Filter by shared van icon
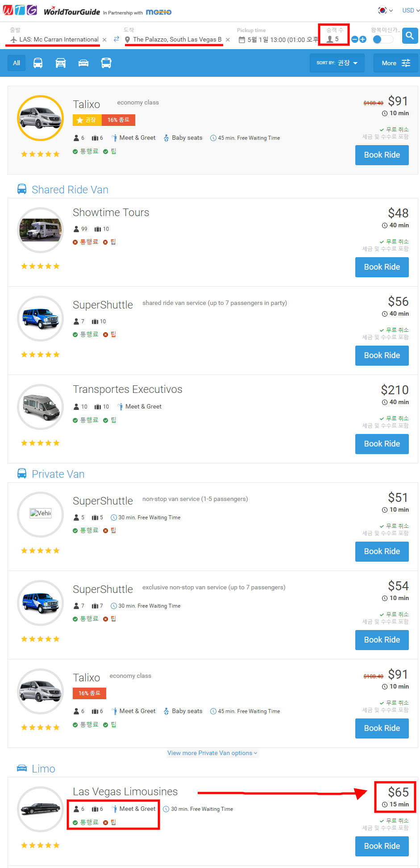Image resolution: width=420 pixels, height=868 pixels. [x=38, y=63]
